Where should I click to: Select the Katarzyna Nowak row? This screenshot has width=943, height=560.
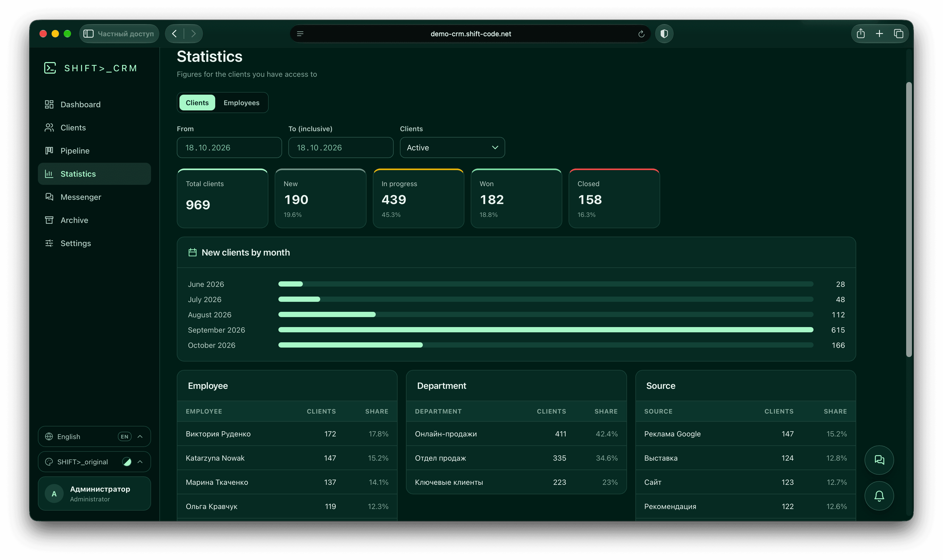click(x=287, y=458)
